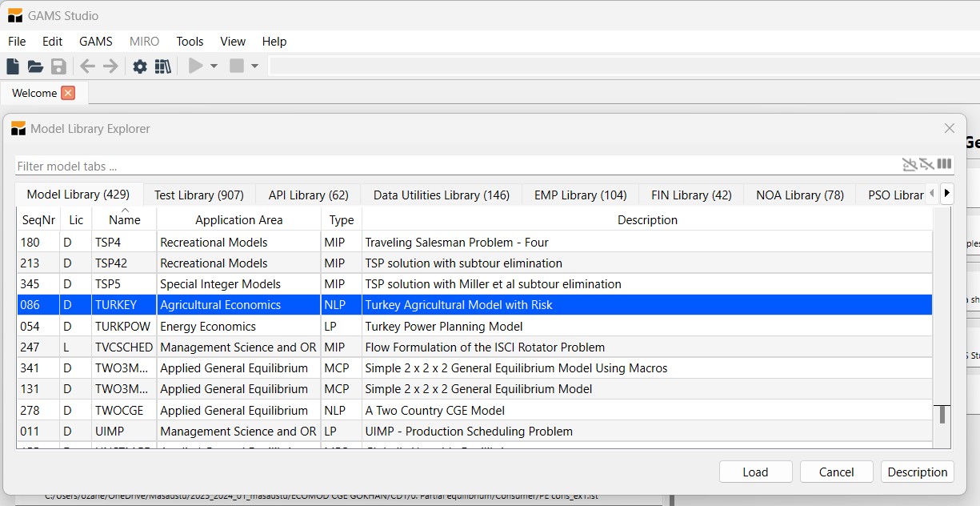This screenshot has width=980, height=506.
Task: Open the Model Library books icon
Action: click(163, 66)
